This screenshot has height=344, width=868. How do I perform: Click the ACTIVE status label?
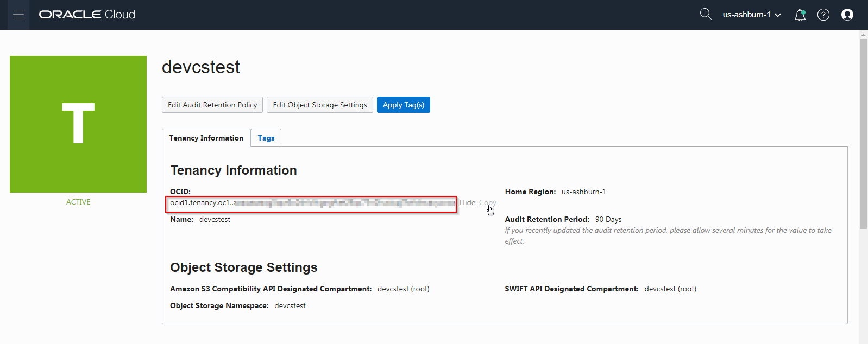[78, 202]
